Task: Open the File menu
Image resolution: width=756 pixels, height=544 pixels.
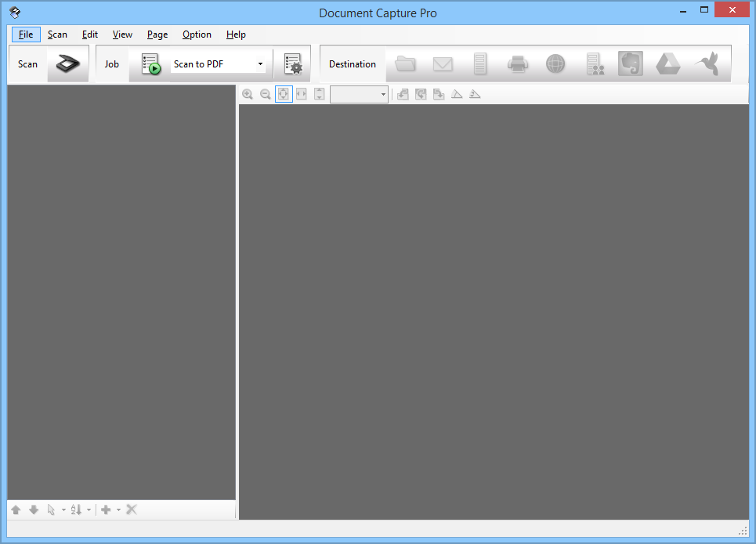Action: click(x=26, y=34)
